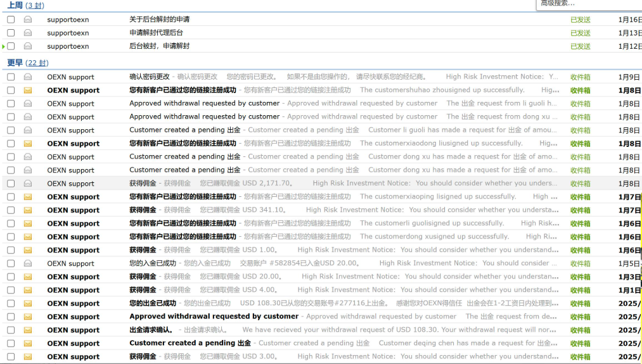The height and width of the screenshot is (364, 642).
Task: Click green arrow marker beside 后台被封 email
Action: (4, 46)
